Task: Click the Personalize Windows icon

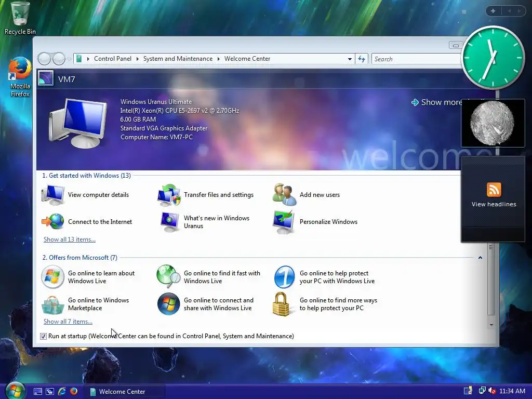Action: click(x=284, y=222)
